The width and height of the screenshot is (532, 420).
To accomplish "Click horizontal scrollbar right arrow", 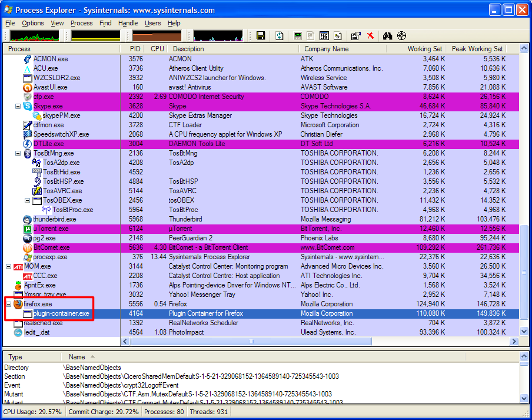I will [x=514, y=341].
